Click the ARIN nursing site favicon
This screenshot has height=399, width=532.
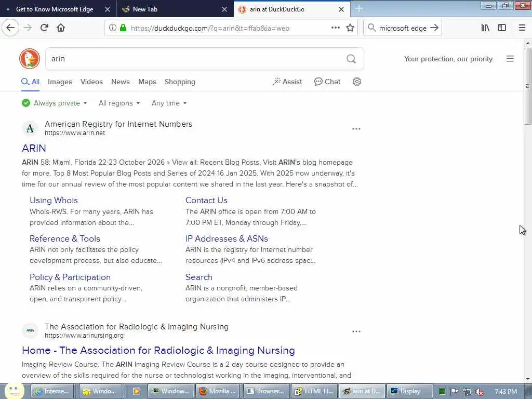pyautogui.click(x=30, y=330)
